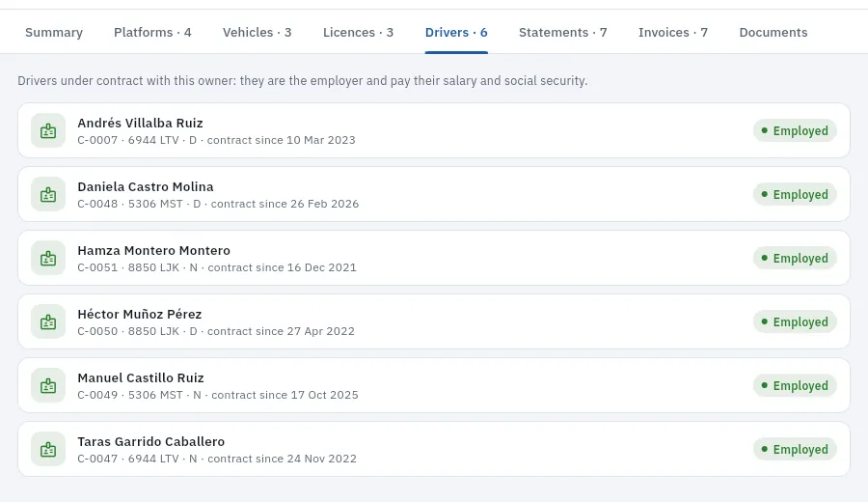
Task: Click the Employed badge for Héctor Muñoz Pérez
Action: click(795, 321)
